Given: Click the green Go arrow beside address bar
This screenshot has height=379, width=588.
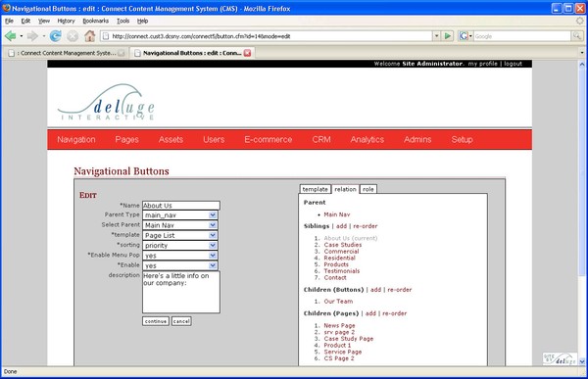Looking at the screenshot, I should pos(448,36).
